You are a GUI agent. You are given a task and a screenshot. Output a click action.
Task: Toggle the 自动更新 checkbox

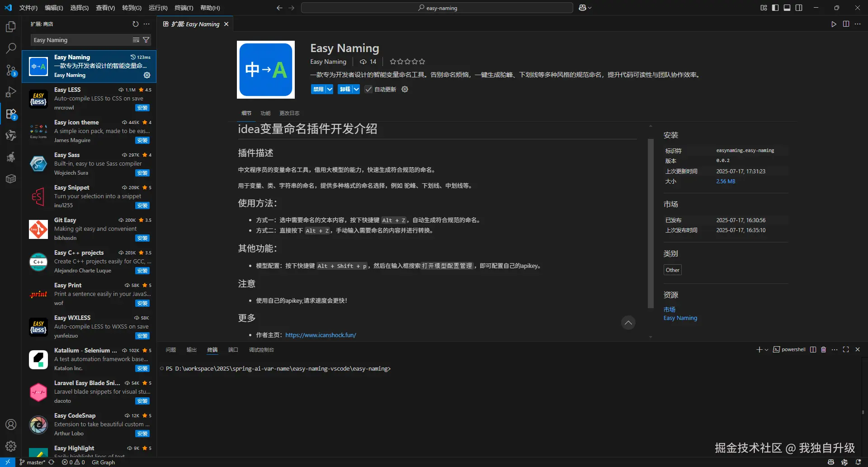click(368, 89)
